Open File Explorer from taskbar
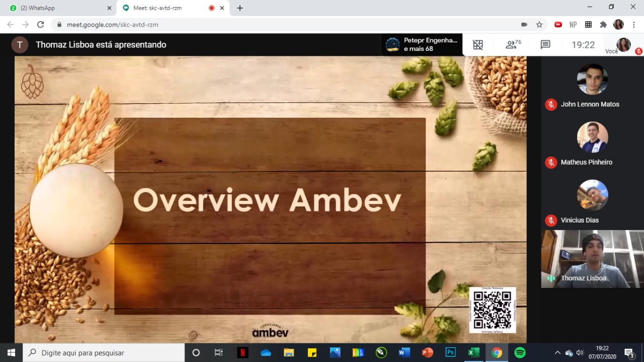The height and width of the screenshot is (362, 644). tap(289, 352)
